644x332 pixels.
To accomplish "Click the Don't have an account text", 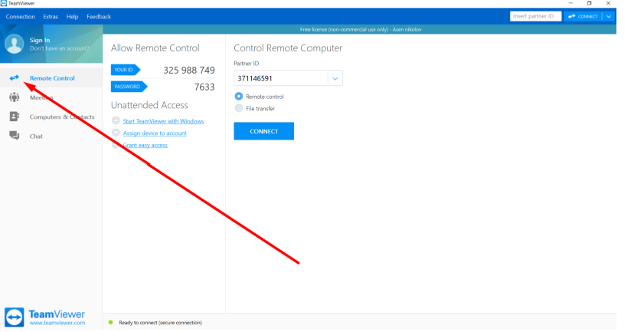I will 59,48.
